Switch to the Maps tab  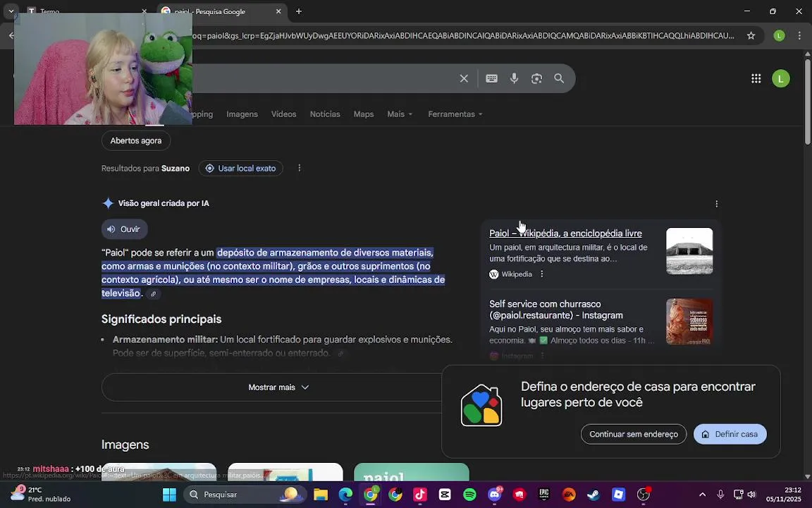click(364, 114)
